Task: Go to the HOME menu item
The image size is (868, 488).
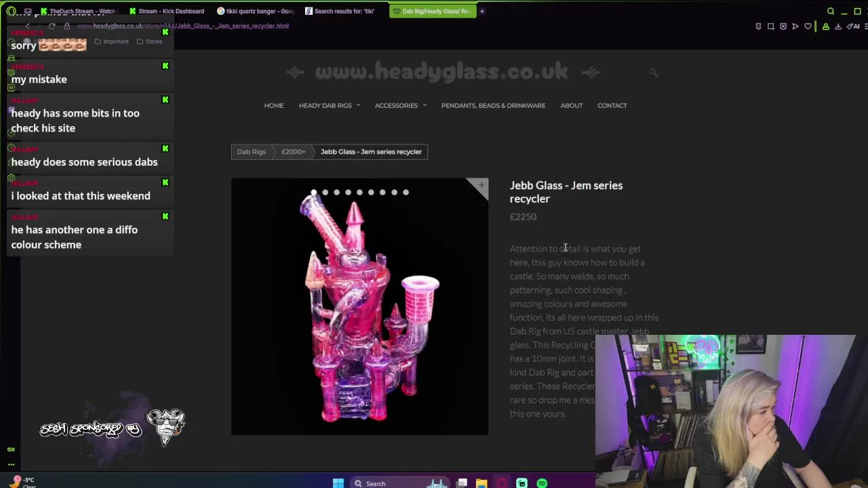Action: coord(274,105)
